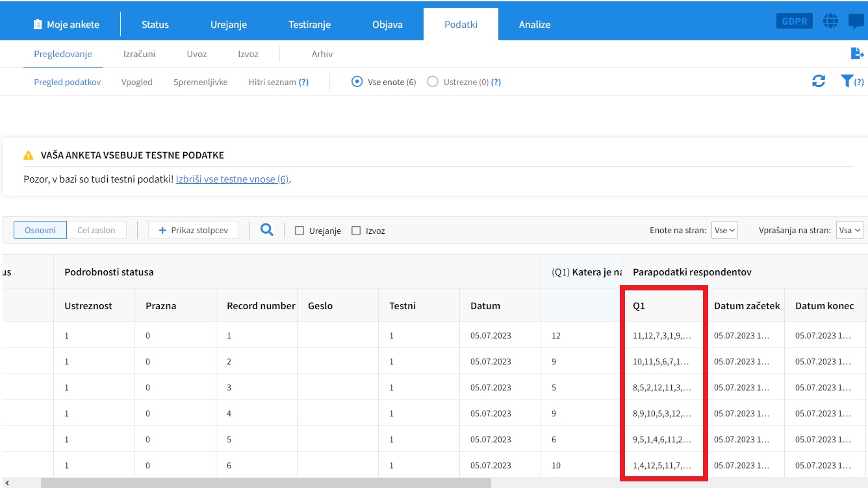Refresh data with circular arrows icon
Screen dimensions: 868x495
(x=819, y=81)
